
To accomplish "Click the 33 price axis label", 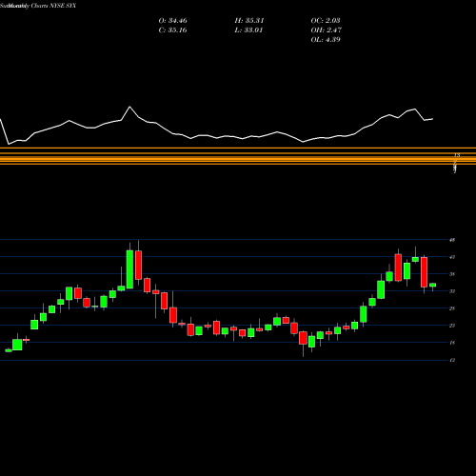I will (x=452, y=291).
